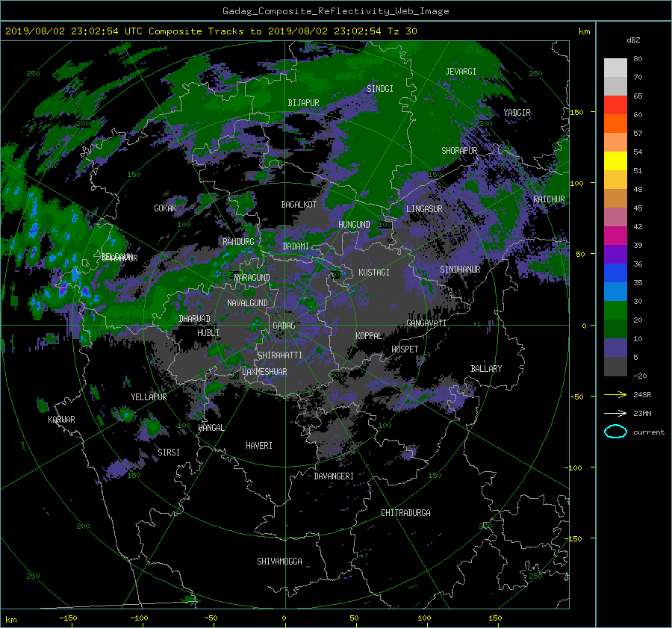
Task: Pick the purple 36-39 dBZ swatch
Action: 615,255
